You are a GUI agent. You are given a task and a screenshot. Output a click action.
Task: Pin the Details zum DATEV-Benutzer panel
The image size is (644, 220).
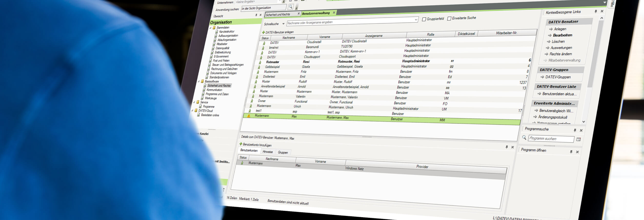507,147
